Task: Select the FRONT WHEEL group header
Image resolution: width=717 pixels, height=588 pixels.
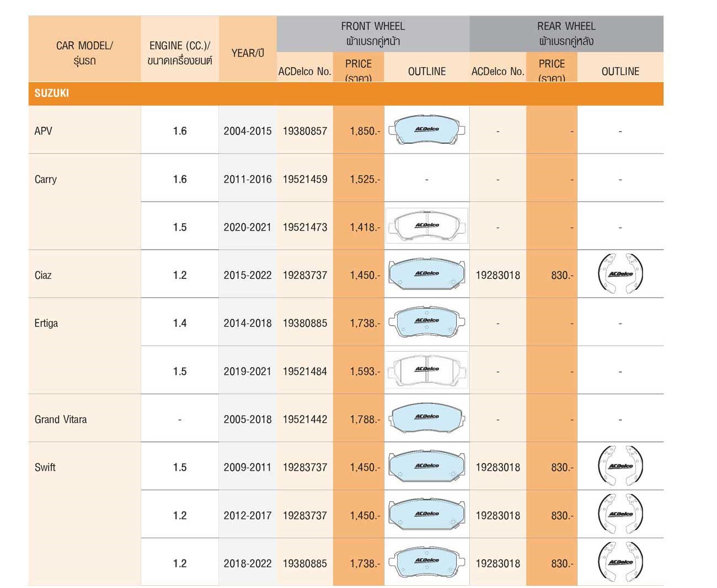Action: pyautogui.click(x=373, y=34)
